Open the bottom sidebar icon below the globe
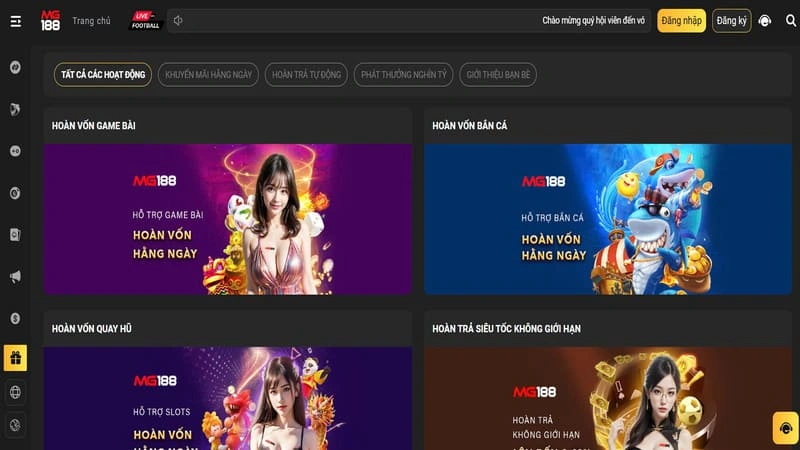 [x=15, y=425]
